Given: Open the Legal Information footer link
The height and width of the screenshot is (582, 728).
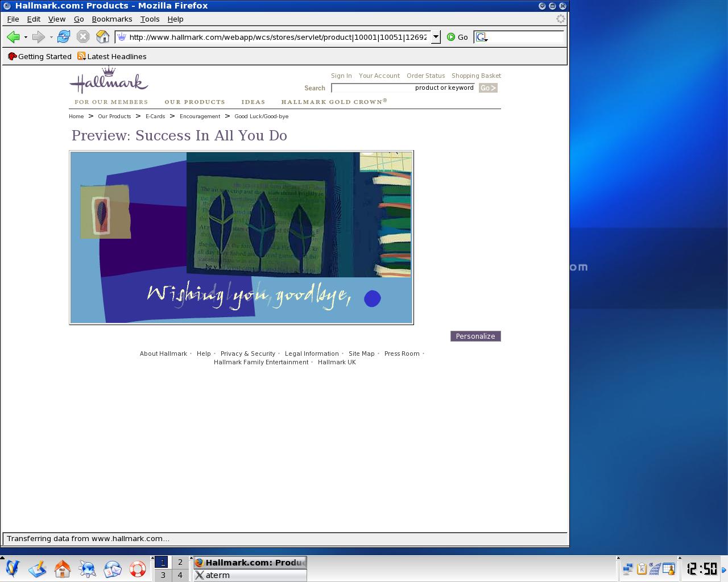Looking at the screenshot, I should coord(312,354).
